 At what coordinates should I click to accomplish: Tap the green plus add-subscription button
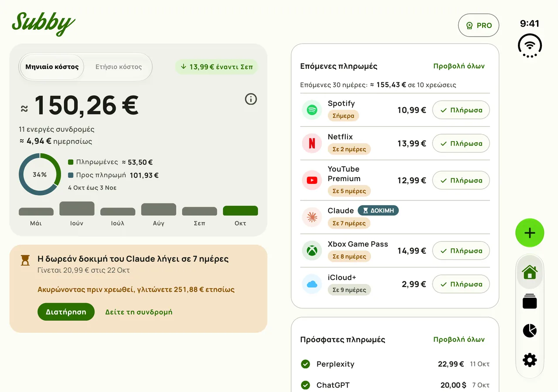pos(530,233)
